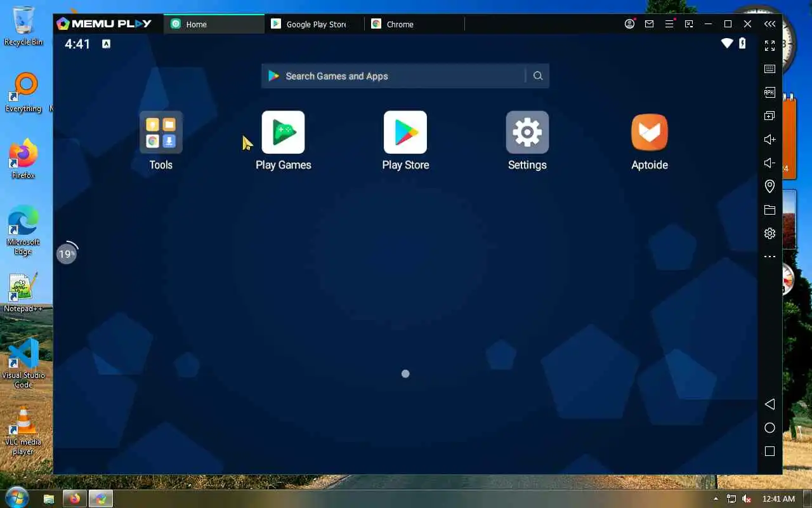Open the GPS location tool
Image resolution: width=812 pixels, height=508 pixels.
pyautogui.click(x=769, y=186)
